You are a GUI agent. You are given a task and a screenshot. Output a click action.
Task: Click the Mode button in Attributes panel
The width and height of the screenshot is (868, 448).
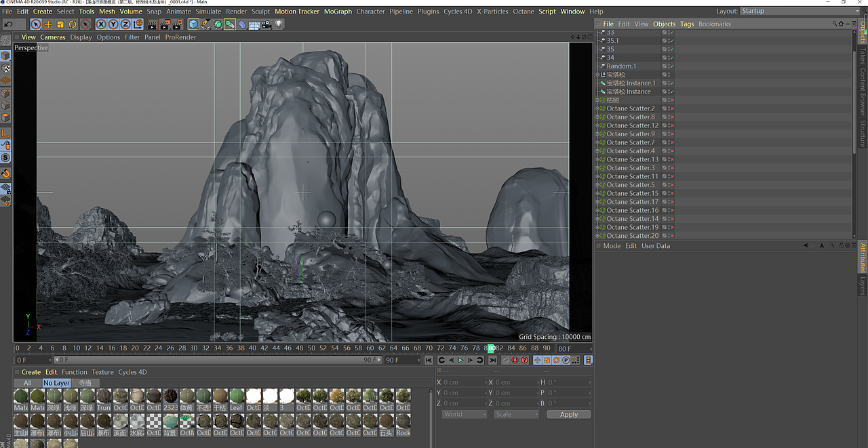pos(612,246)
